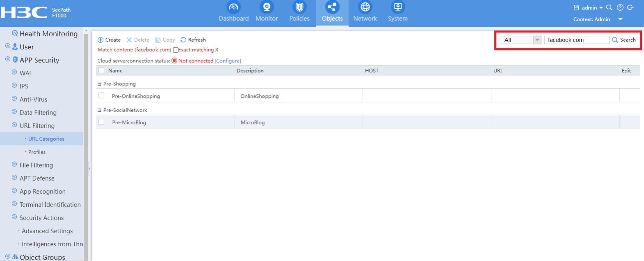The width and height of the screenshot is (644, 261).
Task: Open Profiles under URL Filtering
Action: coord(37,152)
